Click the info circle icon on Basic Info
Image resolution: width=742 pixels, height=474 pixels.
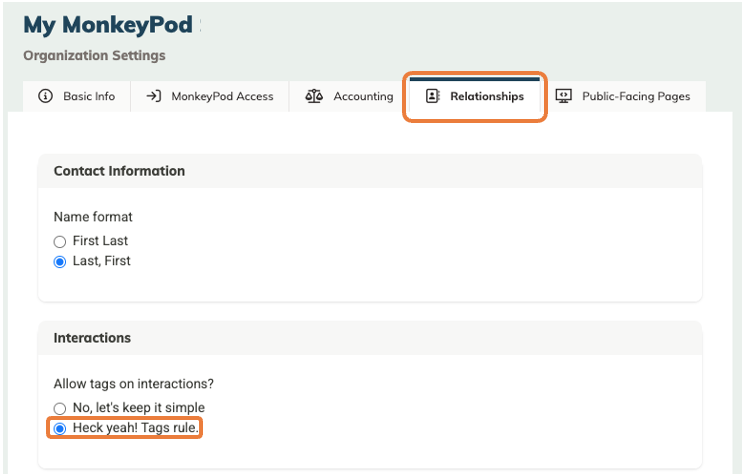(x=45, y=96)
